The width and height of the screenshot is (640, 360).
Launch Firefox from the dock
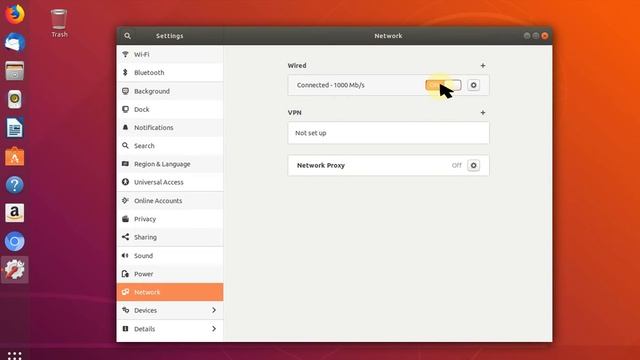click(x=15, y=14)
